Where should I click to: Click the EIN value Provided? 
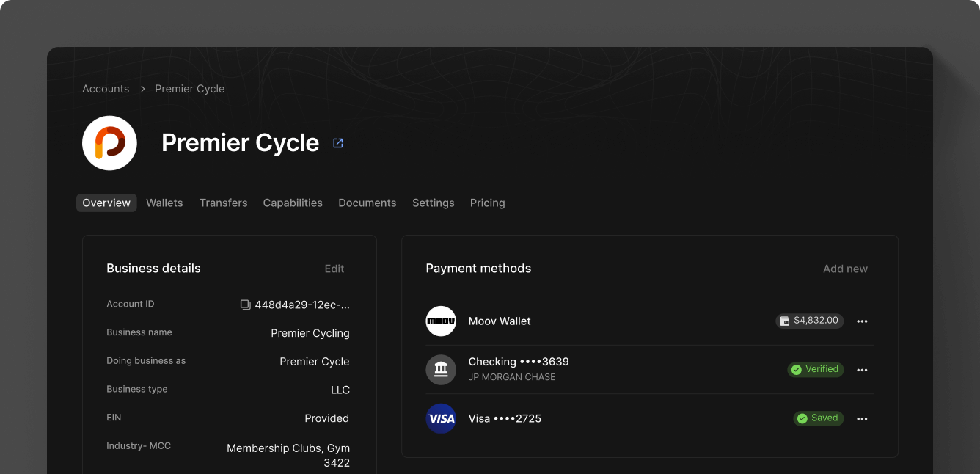[x=327, y=418]
